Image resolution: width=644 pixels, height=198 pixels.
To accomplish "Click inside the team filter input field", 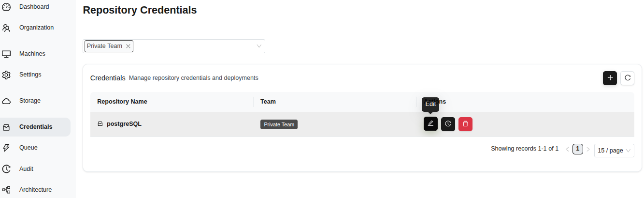I will click(193, 46).
